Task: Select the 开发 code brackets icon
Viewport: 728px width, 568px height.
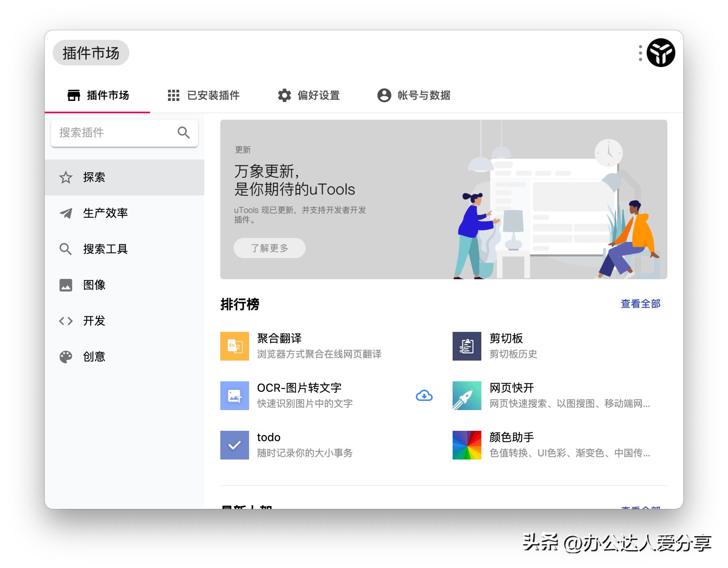Action: pos(66,321)
